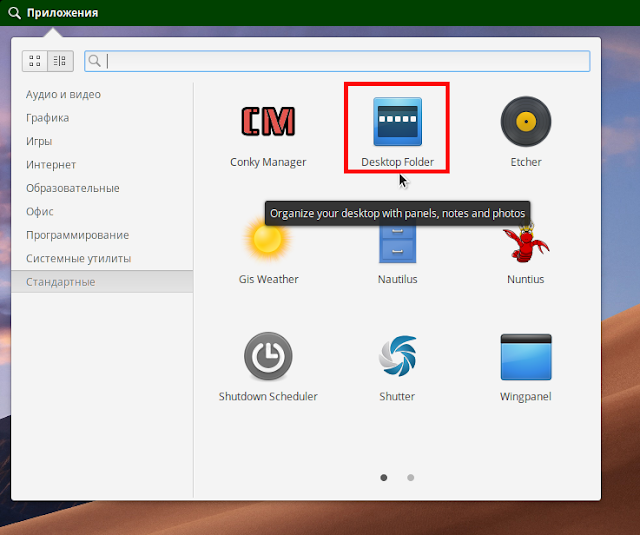Select Аудио и видео category

[102, 94]
